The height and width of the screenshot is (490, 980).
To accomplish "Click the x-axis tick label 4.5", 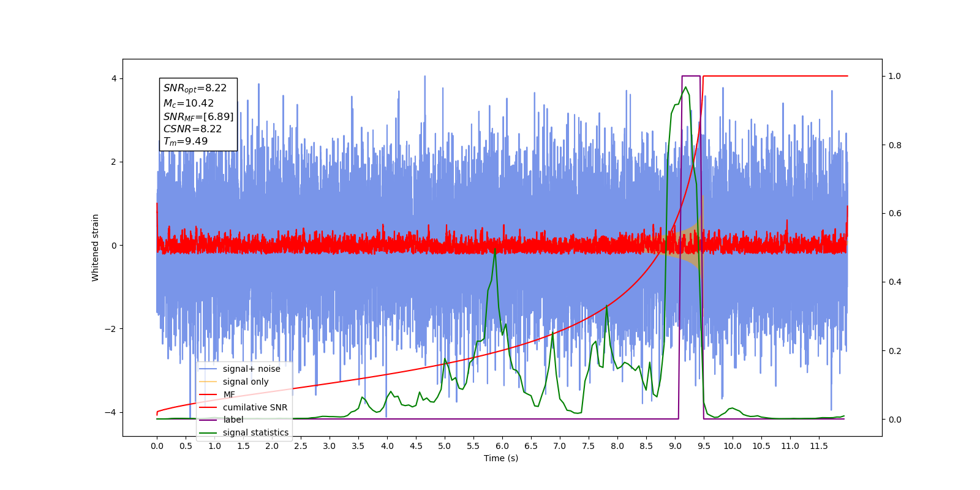I will coord(416,446).
